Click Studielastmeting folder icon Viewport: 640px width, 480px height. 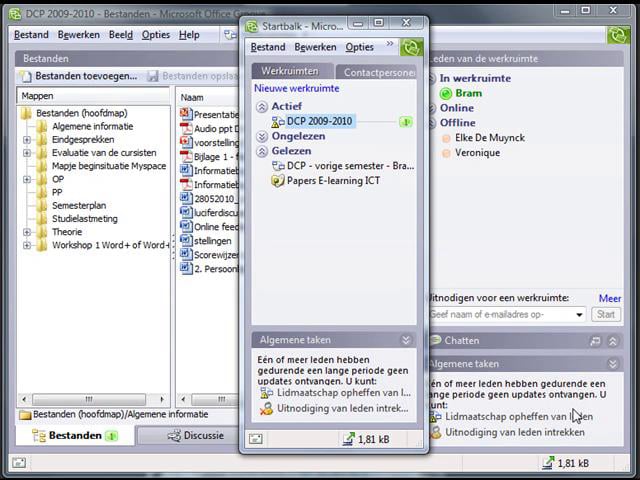[42, 219]
